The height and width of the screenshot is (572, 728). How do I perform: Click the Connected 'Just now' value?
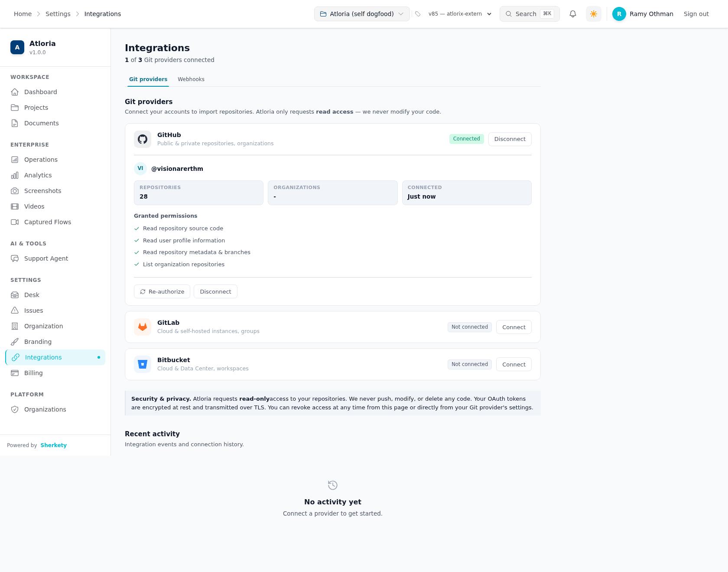422,196
